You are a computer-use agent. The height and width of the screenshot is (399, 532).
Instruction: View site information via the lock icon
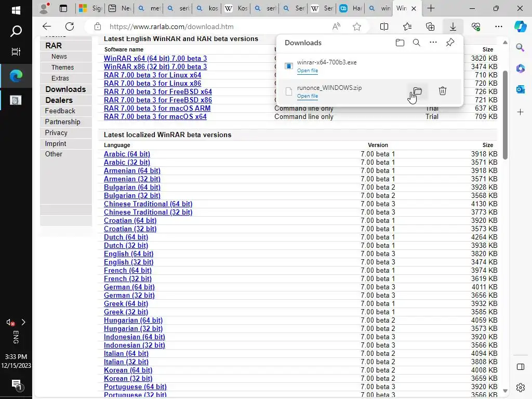coord(98,26)
